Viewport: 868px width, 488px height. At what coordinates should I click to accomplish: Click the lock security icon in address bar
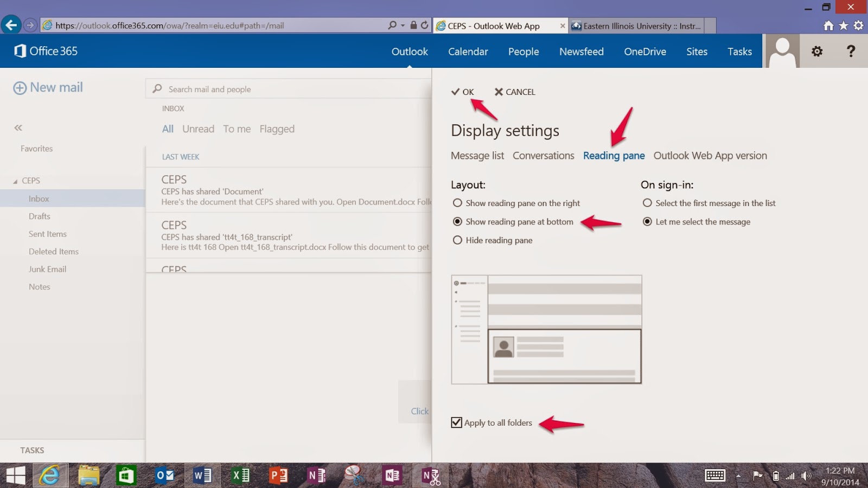(x=413, y=25)
